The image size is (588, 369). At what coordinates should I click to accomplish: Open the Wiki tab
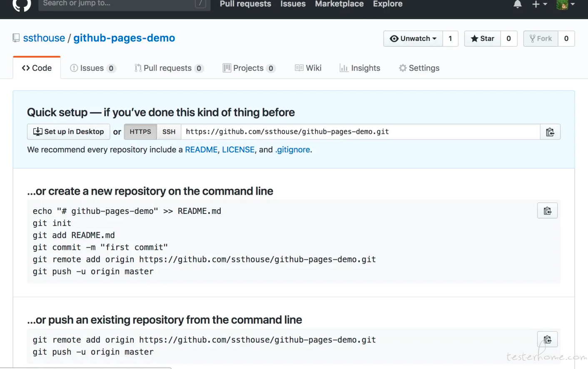pos(308,68)
